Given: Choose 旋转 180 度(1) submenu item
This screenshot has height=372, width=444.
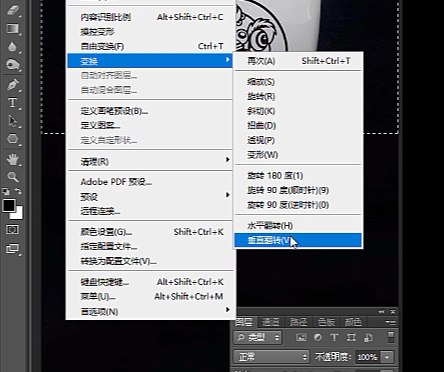Looking at the screenshot, I should pos(298,176).
